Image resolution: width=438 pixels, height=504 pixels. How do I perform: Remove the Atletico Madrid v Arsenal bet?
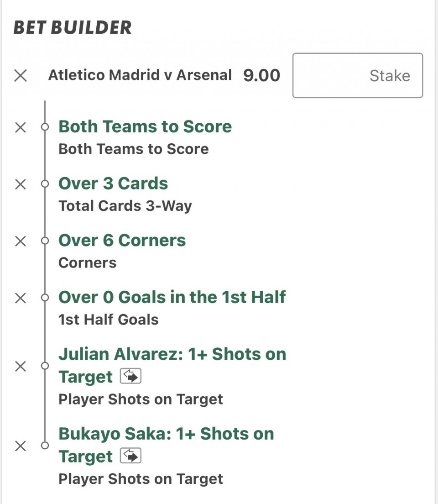click(21, 75)
